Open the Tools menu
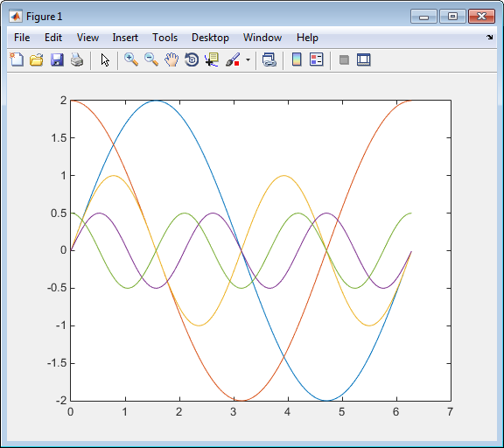The height and width of the screenshot is (448, 504). pos(164,38)
